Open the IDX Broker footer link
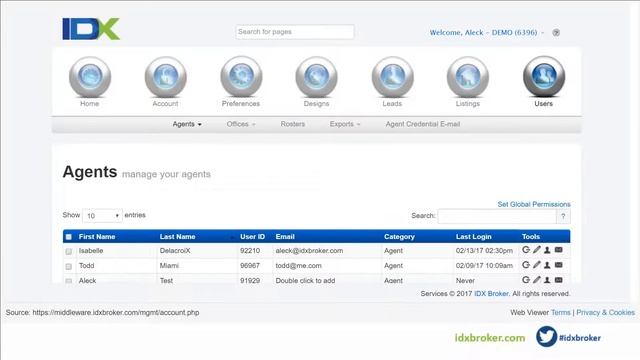 pos(491,293)
